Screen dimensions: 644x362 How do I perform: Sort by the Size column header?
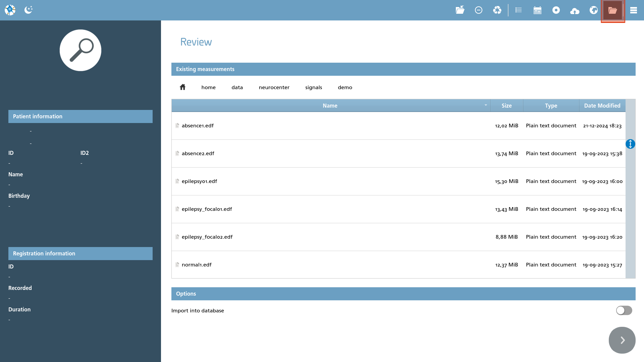click(x=506, y=106)
